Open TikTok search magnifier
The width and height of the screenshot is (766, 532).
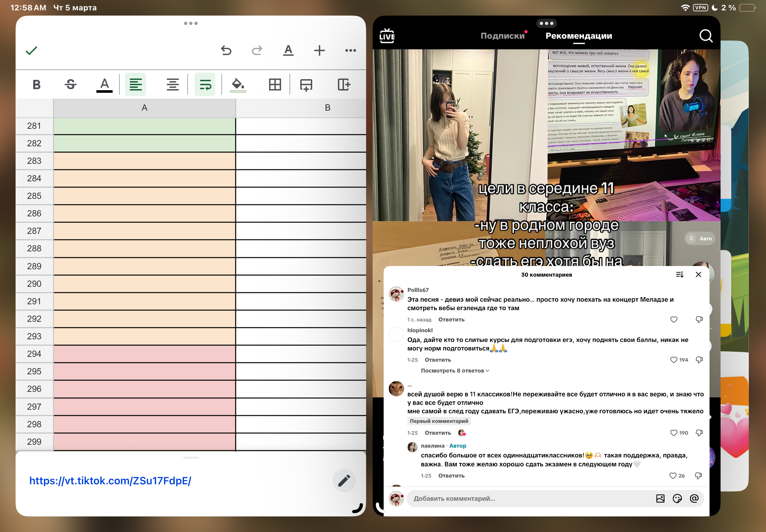coord(706,36)
